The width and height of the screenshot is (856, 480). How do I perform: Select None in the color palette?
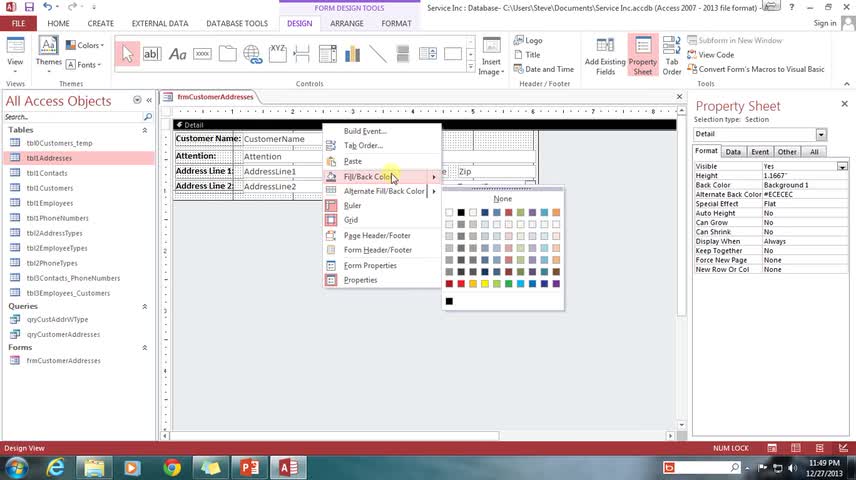click(502, 199)
